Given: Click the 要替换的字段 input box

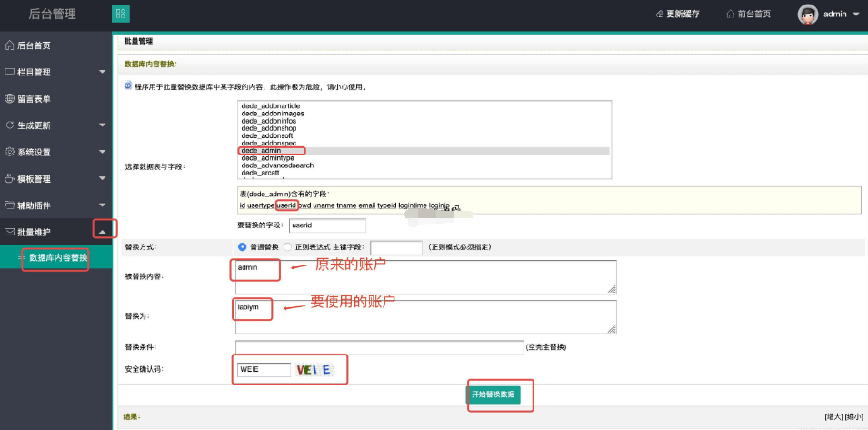Looking at the screenshot, I should [x=327, y=225].
